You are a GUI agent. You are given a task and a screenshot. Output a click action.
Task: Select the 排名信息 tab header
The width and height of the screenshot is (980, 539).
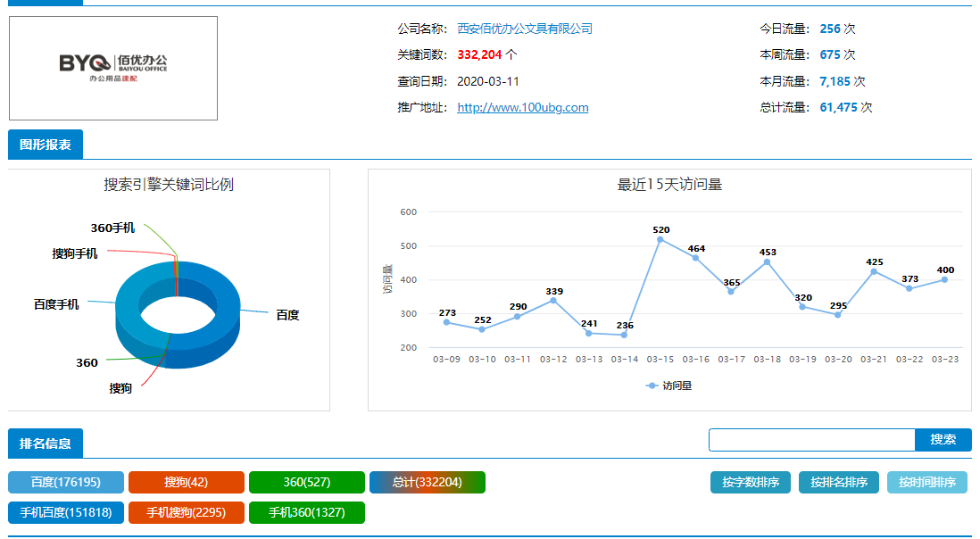(x=45, y=443)
